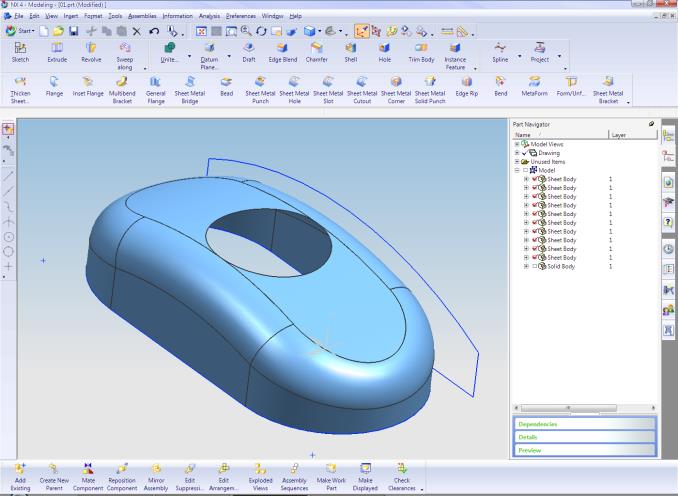Choose General Flange tool
Viewport: 678px width, 496px height.
point(156,90)
